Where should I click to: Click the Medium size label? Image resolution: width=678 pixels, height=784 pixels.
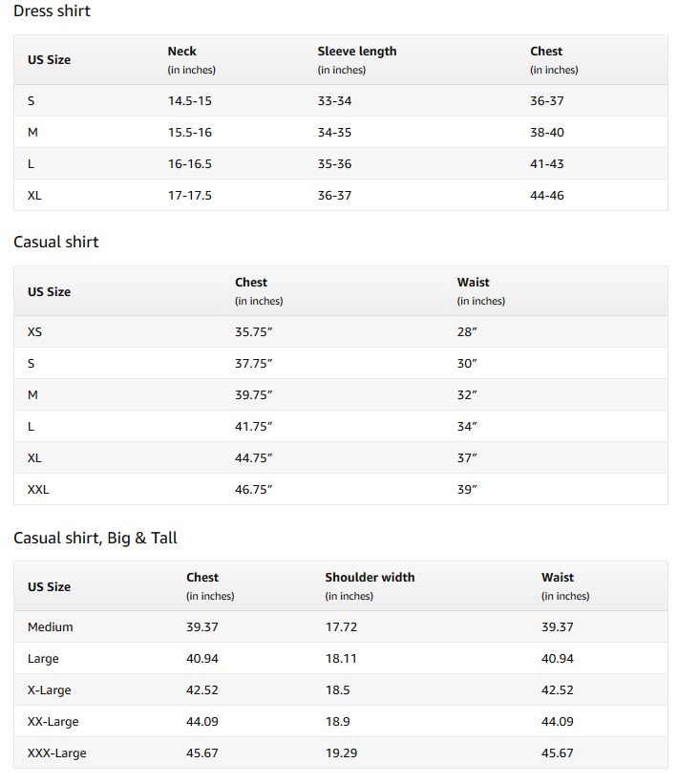tap(51, 626)
